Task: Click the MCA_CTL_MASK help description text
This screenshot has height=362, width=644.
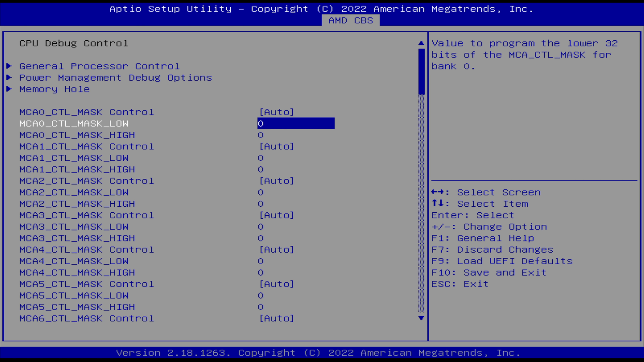Action: tap(524, 55)
